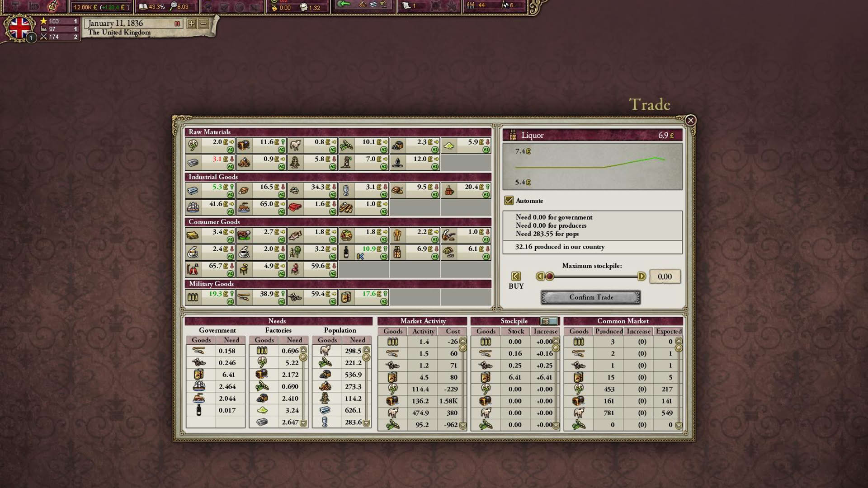Open the Military tab showing 44

coord(495,6)
